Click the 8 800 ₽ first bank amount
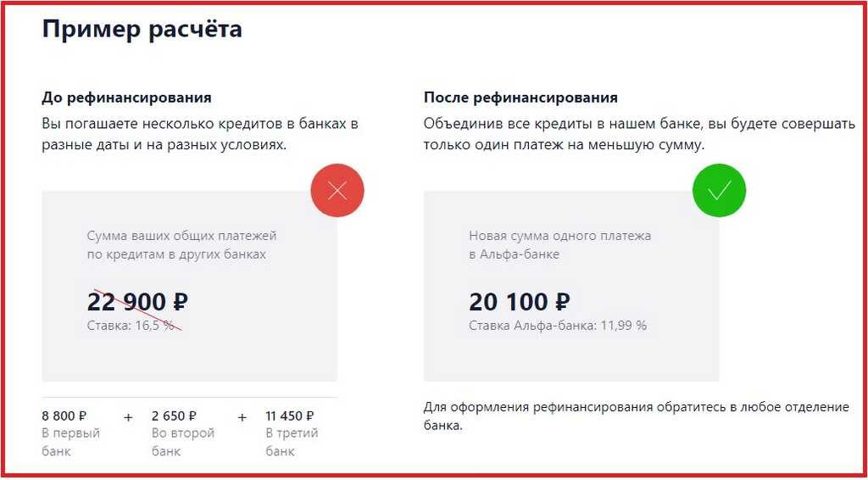Screen dimensions: 868x480 click(x=64, y=416)
